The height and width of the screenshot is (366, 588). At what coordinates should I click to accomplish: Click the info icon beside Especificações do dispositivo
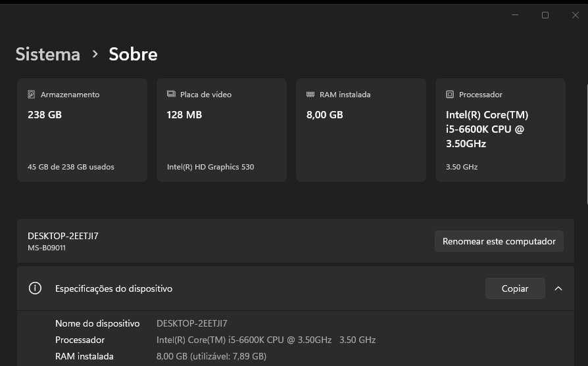click(x=36, y=288)
